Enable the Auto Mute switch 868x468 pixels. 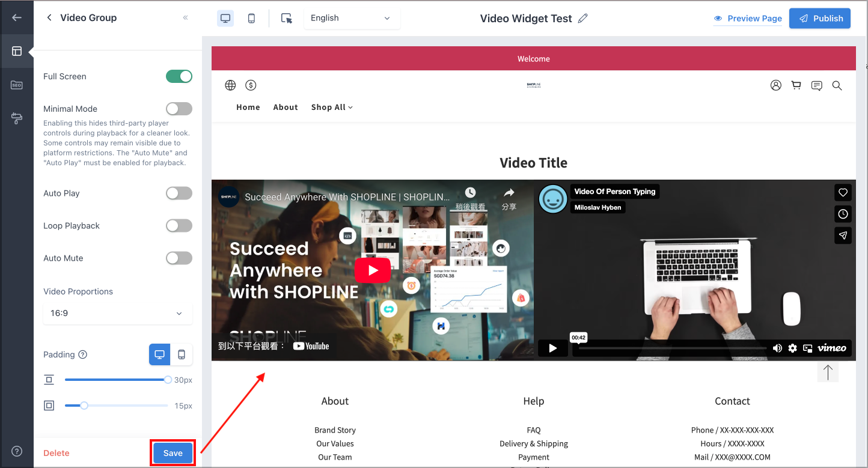pos(179,258)
